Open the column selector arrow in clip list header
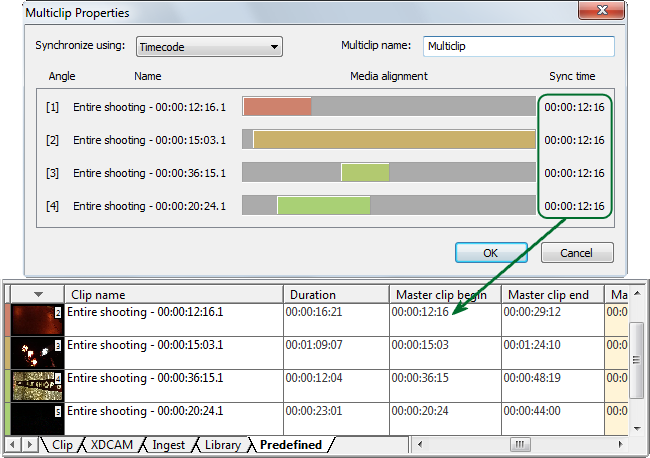This screenshot has width=650, height=458. pyautogui.click(x=38, y=294)
